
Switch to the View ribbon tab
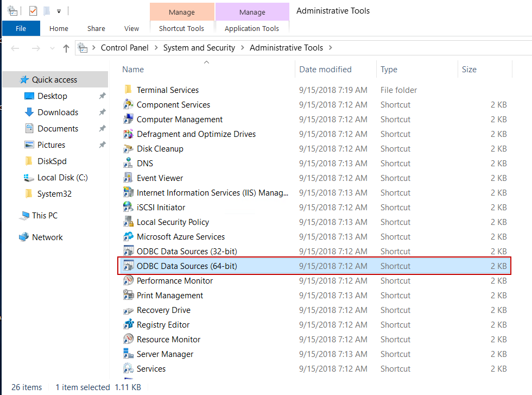click(131, 28)
